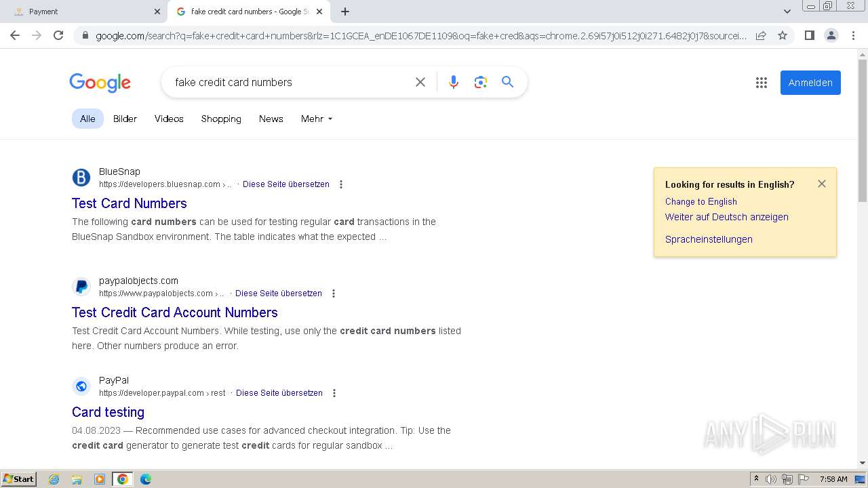Search by image with Google Lens
The width and height of the screenshot is (868, 488).
click(x=481, y=82)
